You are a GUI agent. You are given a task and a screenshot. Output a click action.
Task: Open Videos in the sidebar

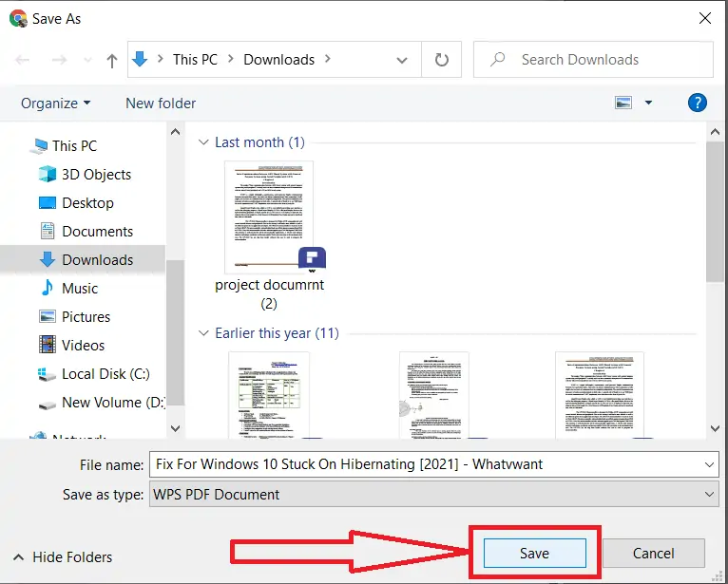point(83,345)
